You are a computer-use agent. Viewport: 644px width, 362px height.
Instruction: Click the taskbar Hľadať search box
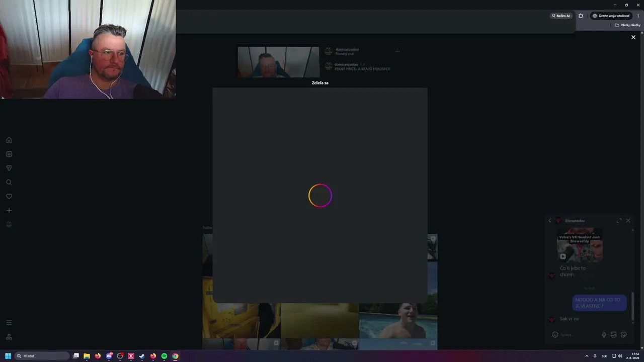pyautogui.click(x=42, y=356)
